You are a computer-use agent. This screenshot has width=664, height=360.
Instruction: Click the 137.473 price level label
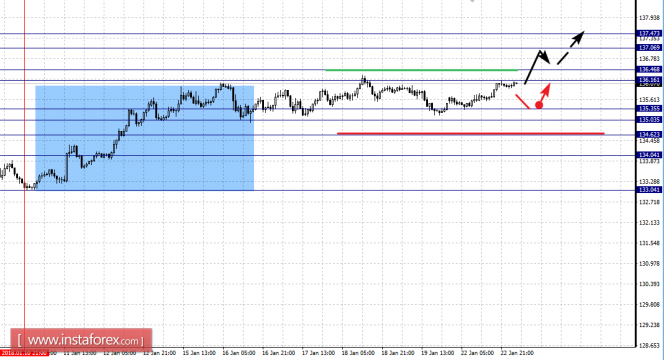click(x=649, y=33)
